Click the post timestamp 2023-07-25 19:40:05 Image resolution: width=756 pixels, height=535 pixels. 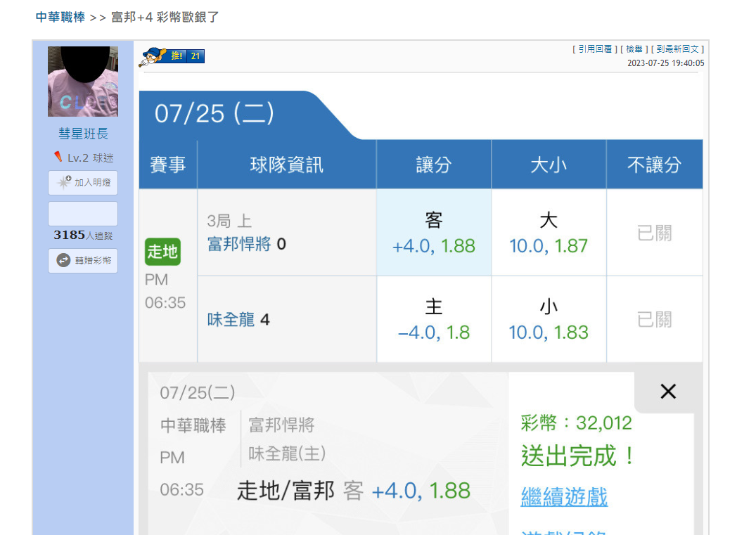coord(666,63)
